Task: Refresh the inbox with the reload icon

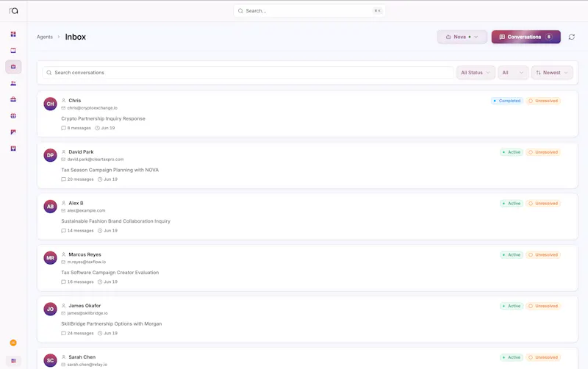Action: point(572,37)
